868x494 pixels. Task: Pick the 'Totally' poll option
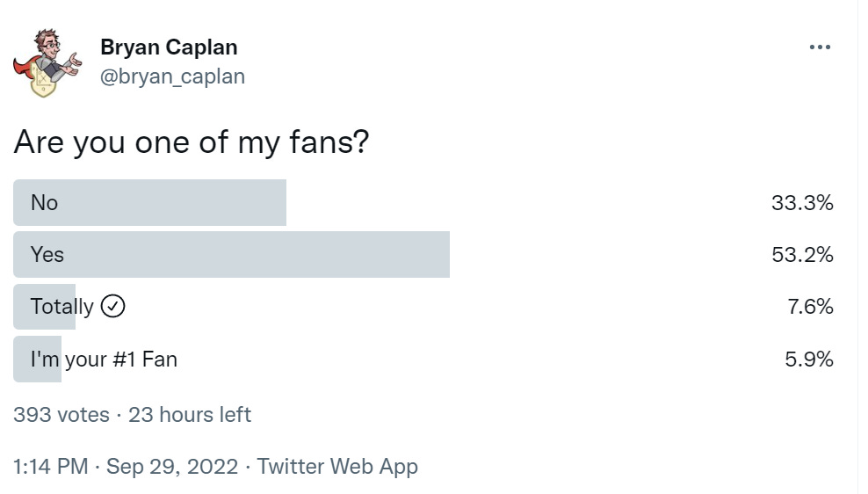[61, 307]
